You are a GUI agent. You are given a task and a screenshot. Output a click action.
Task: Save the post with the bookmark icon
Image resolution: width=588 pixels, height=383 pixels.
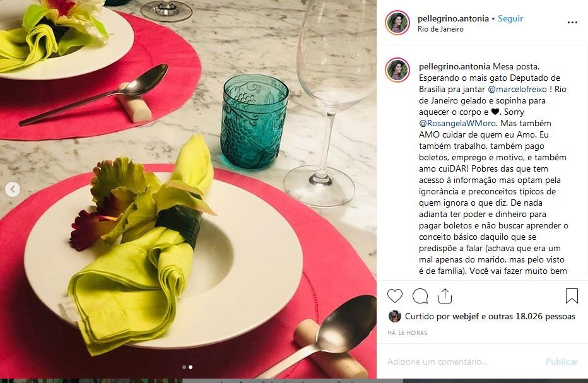(x=572, y=295)
